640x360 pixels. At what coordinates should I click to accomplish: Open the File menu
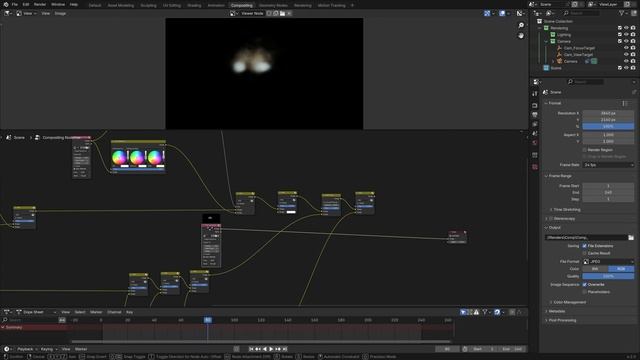click(x=15, y=4)
